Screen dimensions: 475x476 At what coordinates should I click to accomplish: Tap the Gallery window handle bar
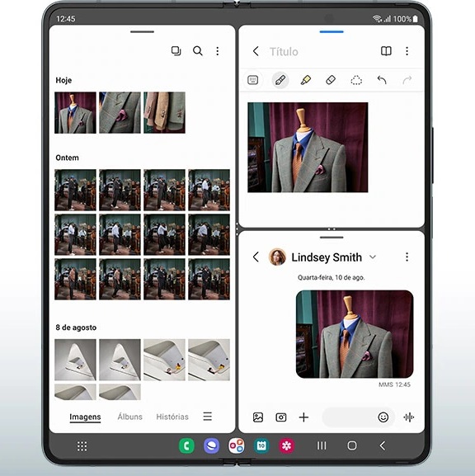tap(143, 31)
